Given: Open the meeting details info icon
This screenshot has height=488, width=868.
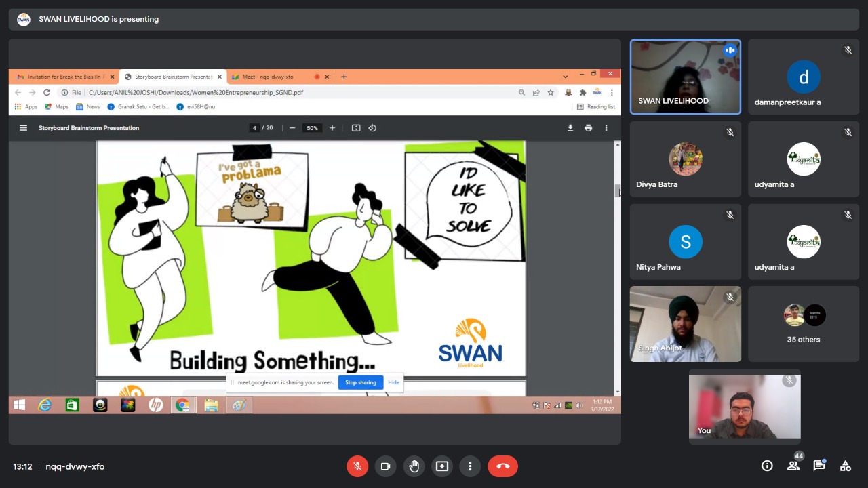Looking at the screenshot, I should (767, 466).
